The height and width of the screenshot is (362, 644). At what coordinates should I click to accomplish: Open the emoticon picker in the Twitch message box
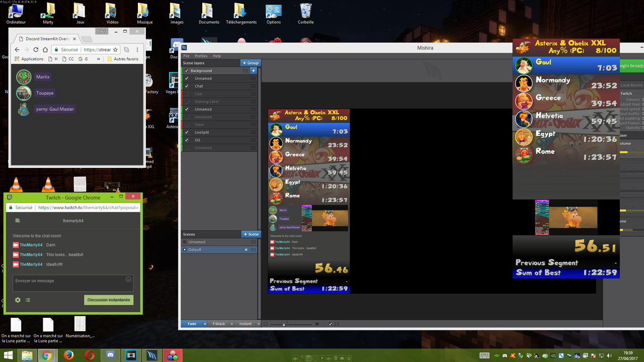pos(128,280)
